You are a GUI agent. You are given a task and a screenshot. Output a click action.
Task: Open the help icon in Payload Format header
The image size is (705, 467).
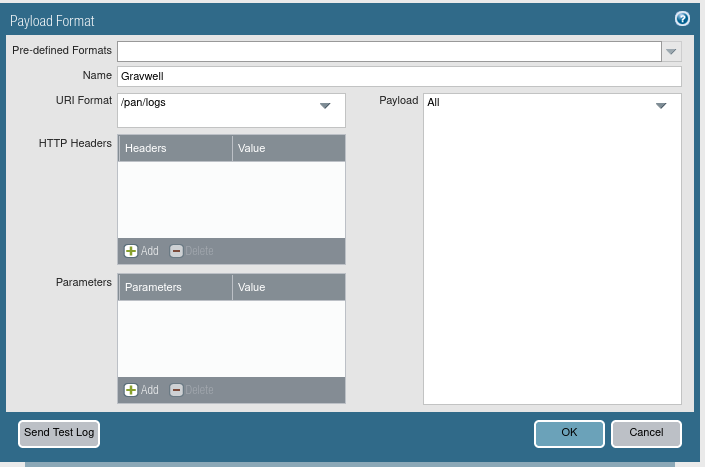coord(682,19)
